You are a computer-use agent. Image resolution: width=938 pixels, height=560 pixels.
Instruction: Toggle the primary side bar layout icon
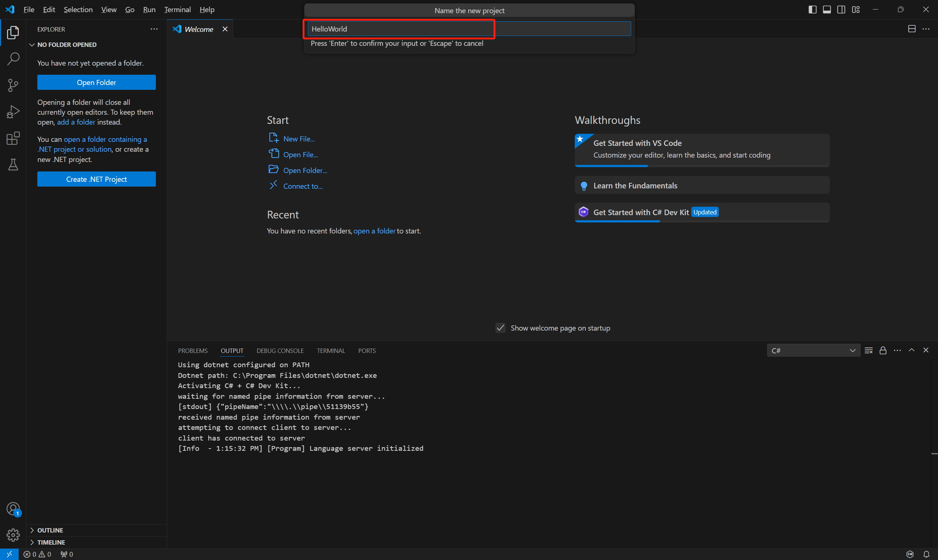[x=812, y=10]
